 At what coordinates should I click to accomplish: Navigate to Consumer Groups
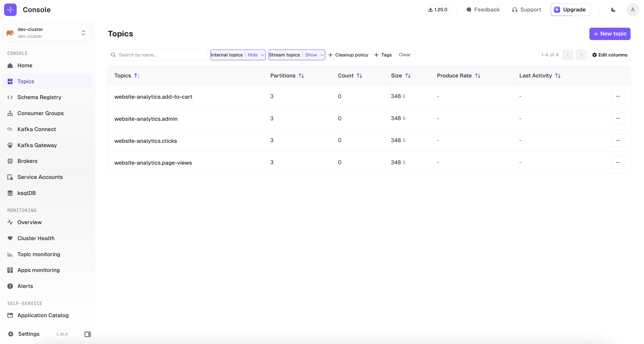[x=41, y=113]
